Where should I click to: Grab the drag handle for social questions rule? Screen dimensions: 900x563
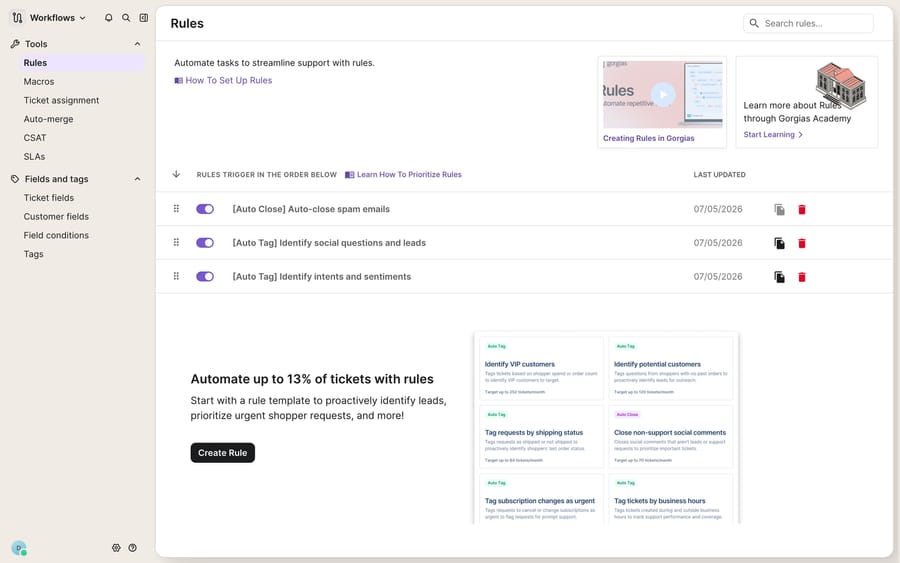[176, 243]
